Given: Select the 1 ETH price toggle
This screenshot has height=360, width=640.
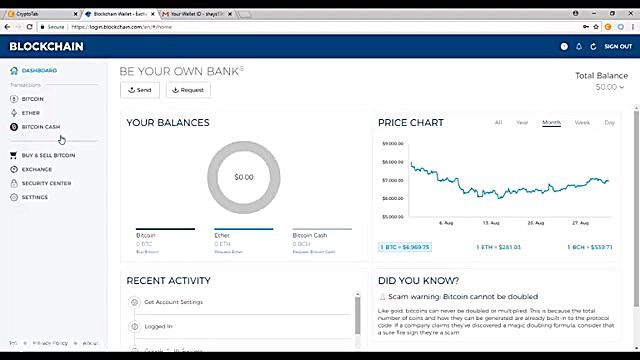Looking at the screenshot, I should [498, 247].
